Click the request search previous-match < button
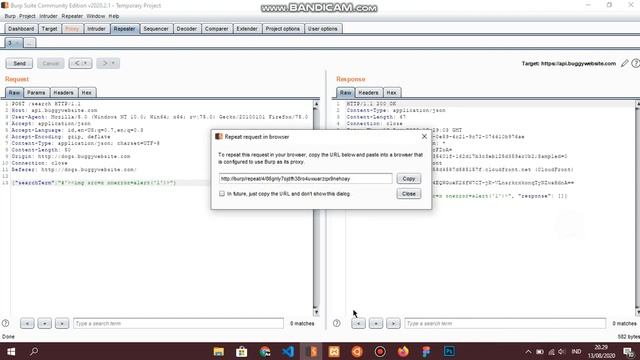The width and height of the screenshot is (640, 360). point(27,323)
